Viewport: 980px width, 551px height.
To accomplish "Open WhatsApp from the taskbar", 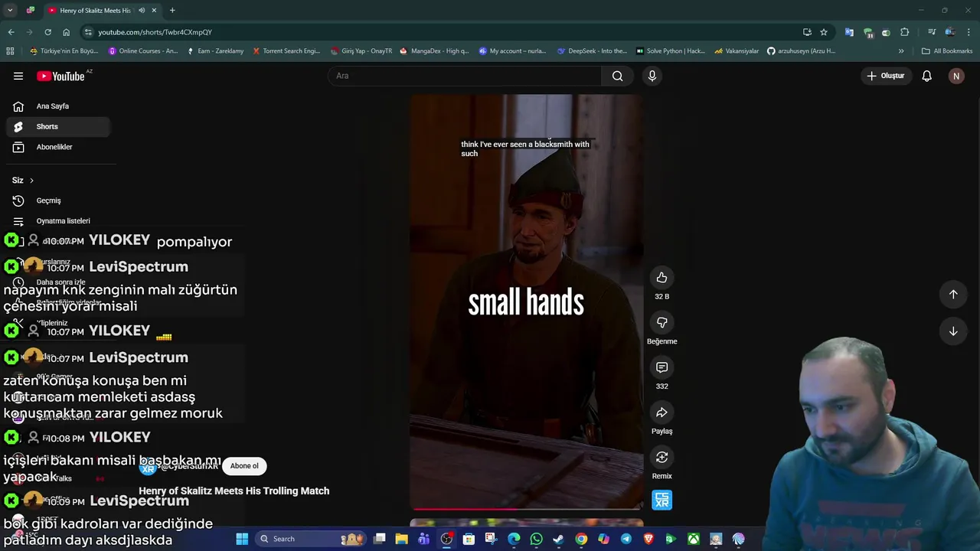I will click(x=536, y=539).
